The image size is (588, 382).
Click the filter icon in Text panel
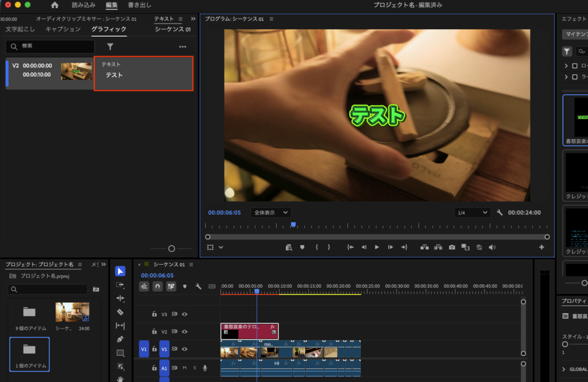coord(110,47)
